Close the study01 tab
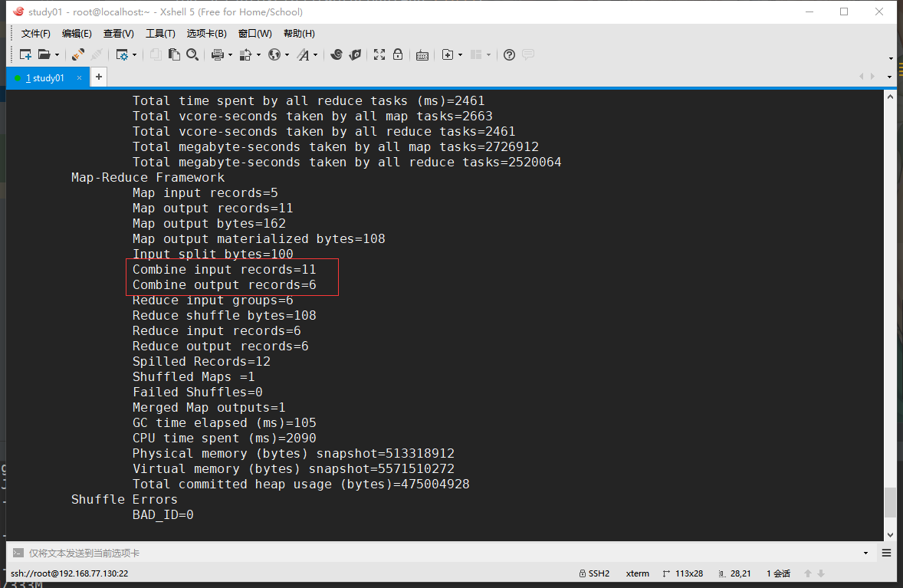The height and width of the screenshot is (588, 903). [80, 77]
